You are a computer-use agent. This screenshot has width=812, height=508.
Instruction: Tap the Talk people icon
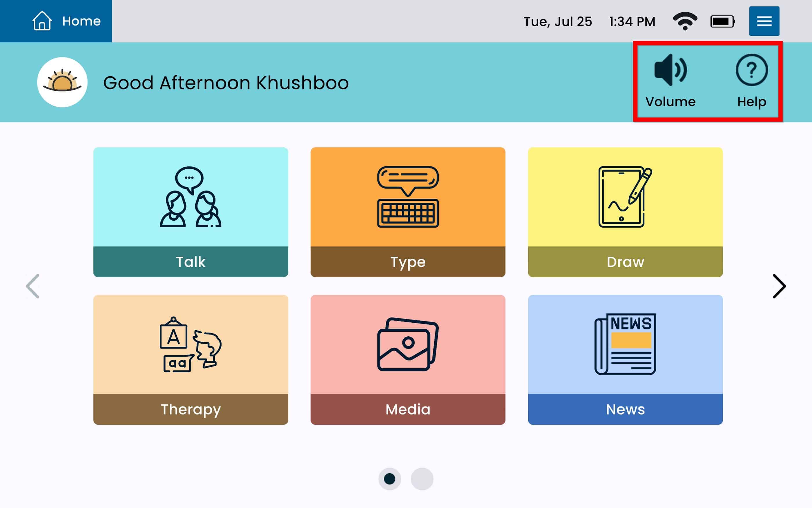[191, 197]
